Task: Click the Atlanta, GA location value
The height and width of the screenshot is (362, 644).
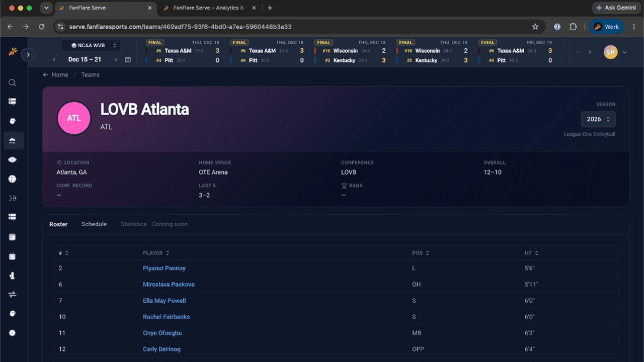Action: (72, 172)
